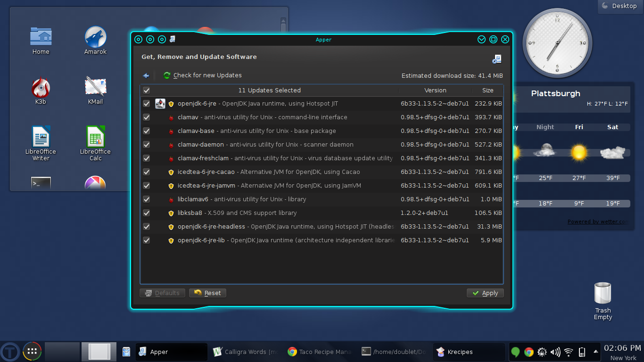
Task: Switch to second virtual desktop in pager
Action: coord(99,352)
